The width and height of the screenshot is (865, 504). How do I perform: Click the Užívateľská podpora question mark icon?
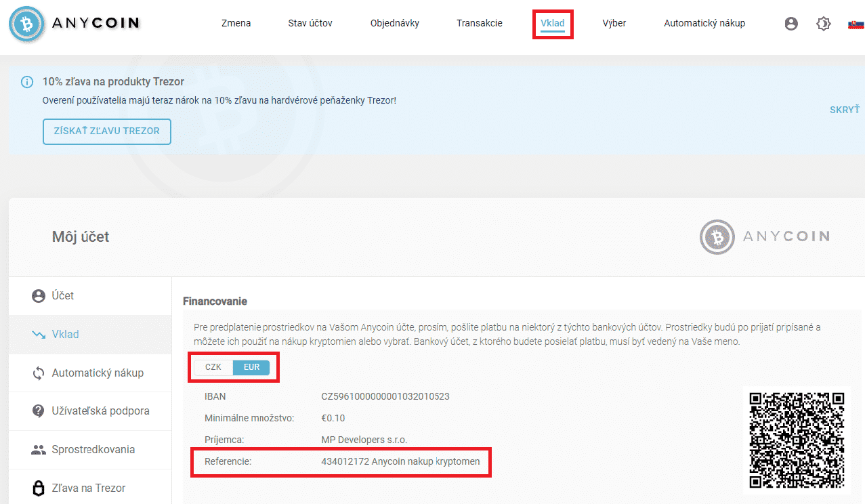39,411
